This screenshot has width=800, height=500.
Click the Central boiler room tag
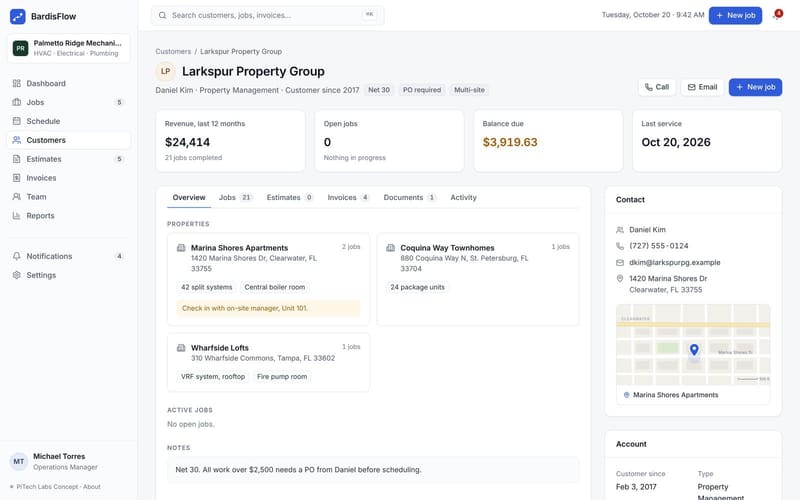274,287
